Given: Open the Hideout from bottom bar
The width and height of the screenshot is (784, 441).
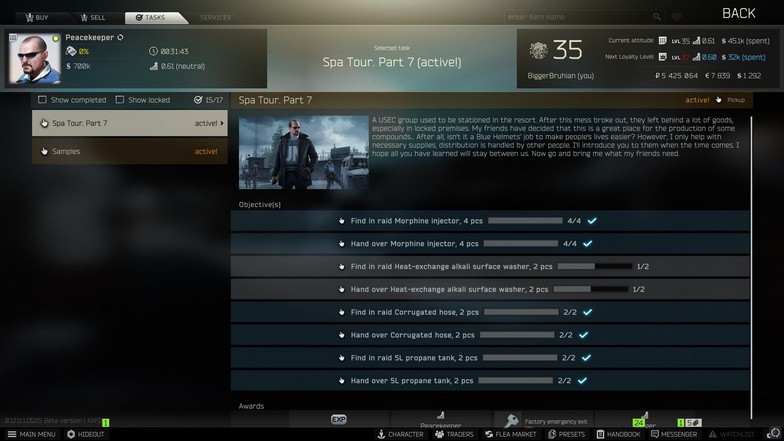Looking at the screenshot, I should click(86, 434).
